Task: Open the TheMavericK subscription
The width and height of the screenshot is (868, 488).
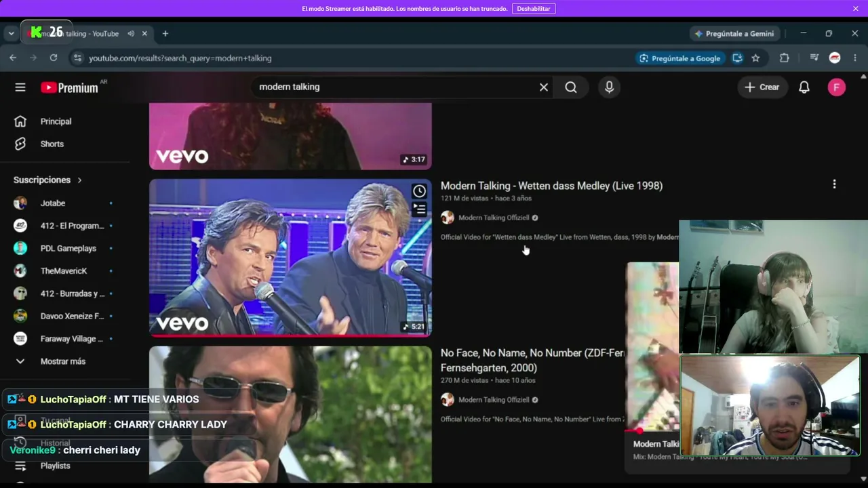Action: 65,270
